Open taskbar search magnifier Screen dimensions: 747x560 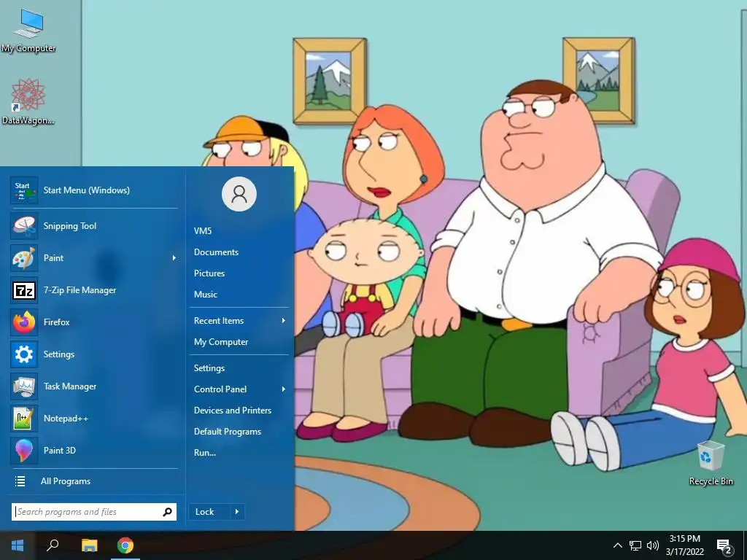53,545
